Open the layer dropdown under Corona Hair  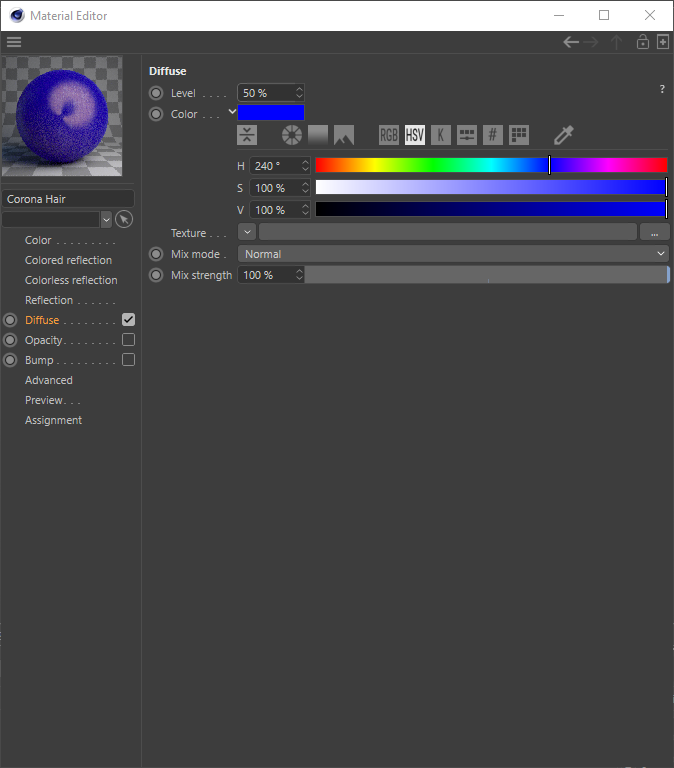tap(106, 219)
